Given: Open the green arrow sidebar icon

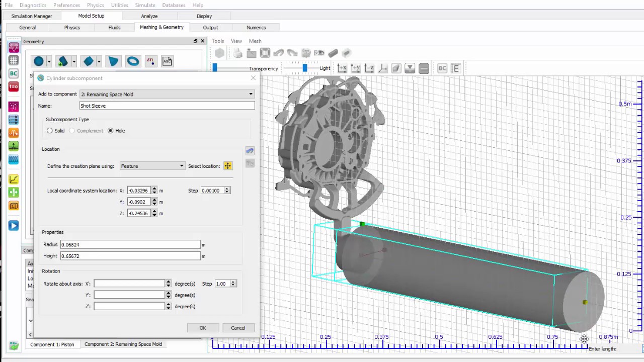Looking at the screenshot, I should point(14,146).
